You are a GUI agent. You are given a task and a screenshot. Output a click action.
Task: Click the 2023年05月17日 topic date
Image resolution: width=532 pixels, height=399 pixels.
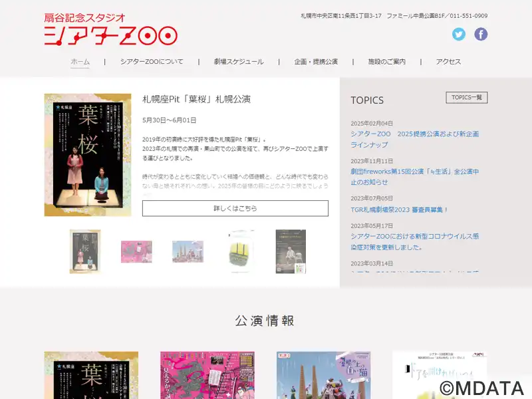click(372, 226)
